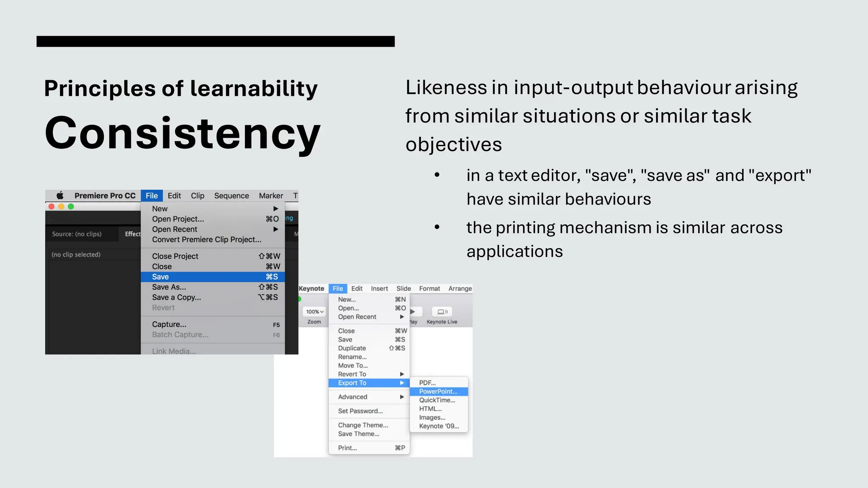868x488 pixels.
Task: Choose Close with ⌘W shortcut in Premiere menu
Action: 213,266
